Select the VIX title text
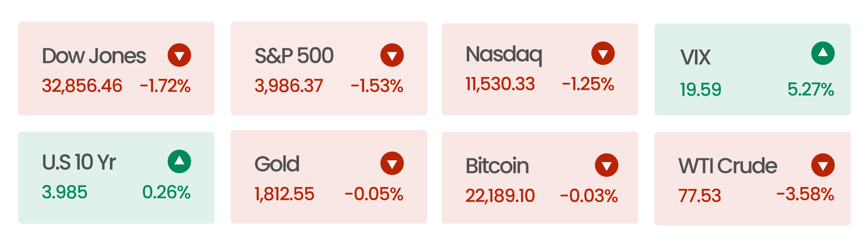The height and width of the screenshot is (244, 868). [x=695, y=58]
